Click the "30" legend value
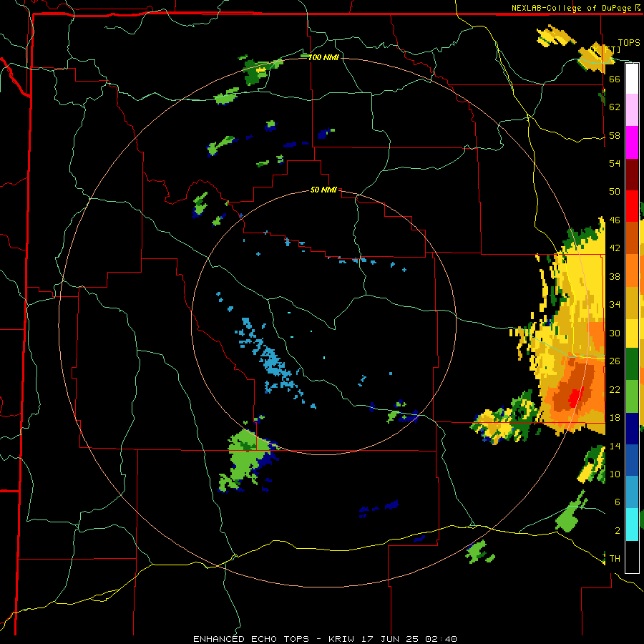Viewport: 644px width, 644px height. point(615,333)
